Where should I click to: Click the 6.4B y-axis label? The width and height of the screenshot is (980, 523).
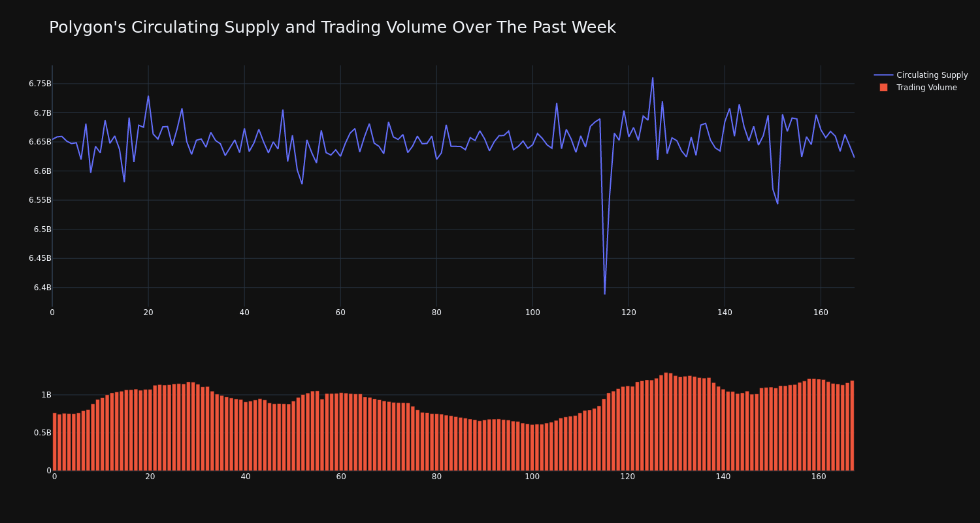[x=42, y=288]
